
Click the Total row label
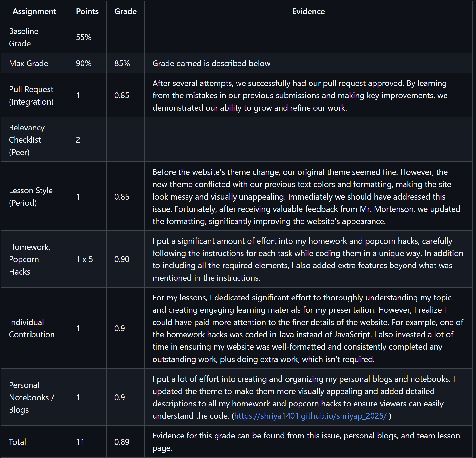(17, 442)
